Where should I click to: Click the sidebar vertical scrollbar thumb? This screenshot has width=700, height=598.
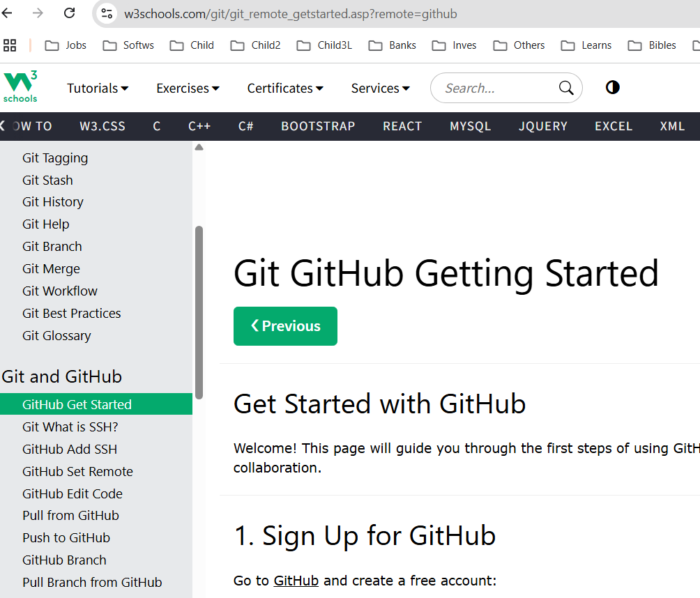(x=199, y=312)
